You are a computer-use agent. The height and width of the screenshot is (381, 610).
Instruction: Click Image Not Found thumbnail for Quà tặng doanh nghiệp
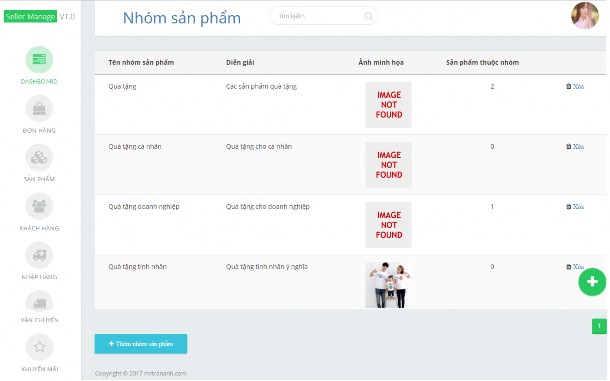click(388, 225)
